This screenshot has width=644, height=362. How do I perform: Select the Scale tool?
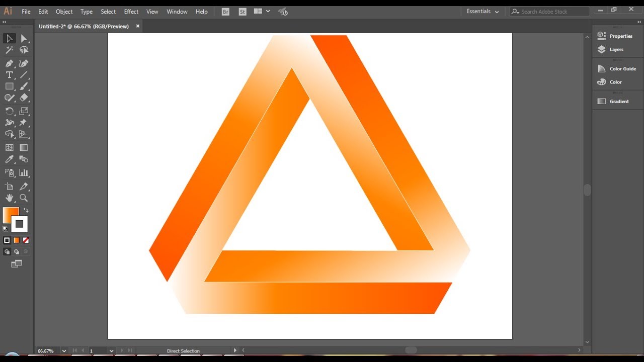coord(24,112)
